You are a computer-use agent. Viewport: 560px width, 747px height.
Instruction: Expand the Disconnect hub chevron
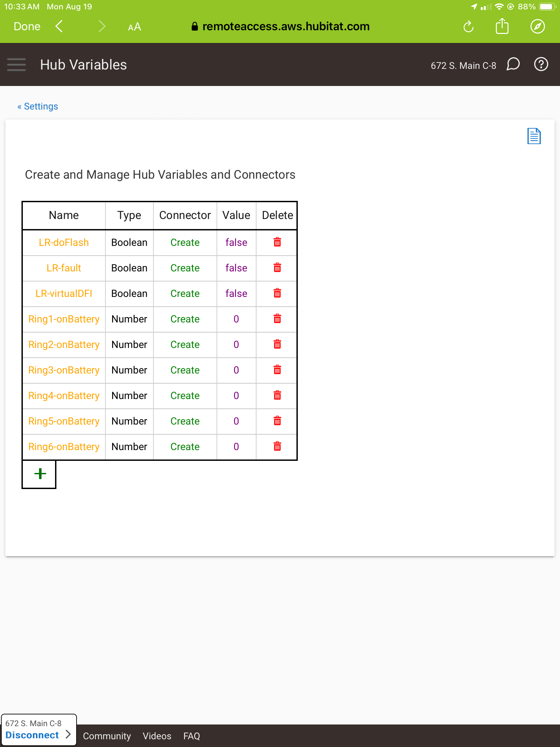[x=68, y=735]
